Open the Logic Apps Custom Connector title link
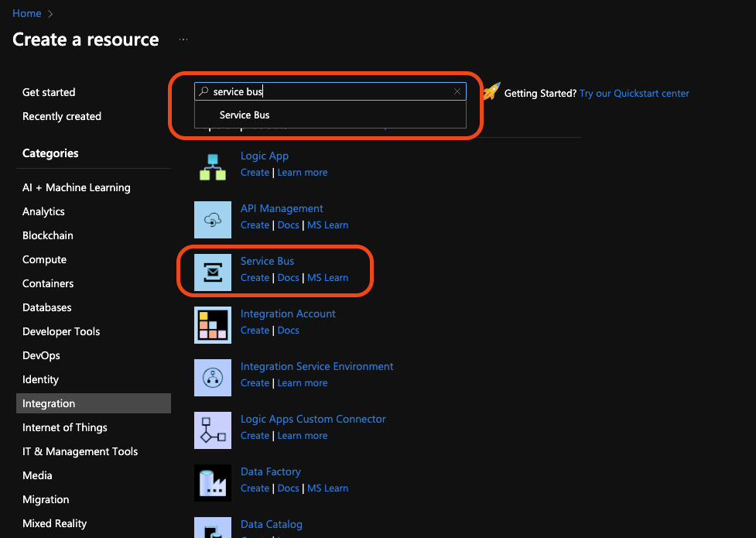This screenshot has width=756, height=538. [313, 419]
